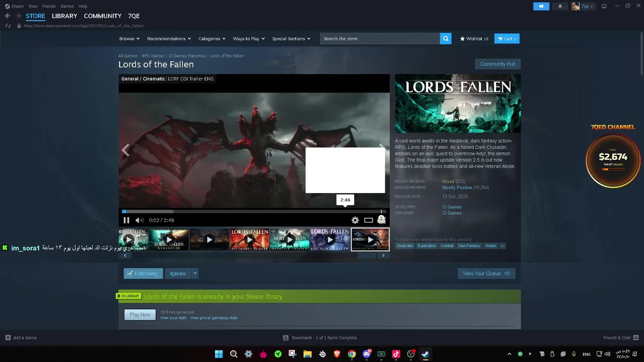The image size is (644, 362).
Task: Open RPG Games breadcrumb link
Action: click(153, 56)
